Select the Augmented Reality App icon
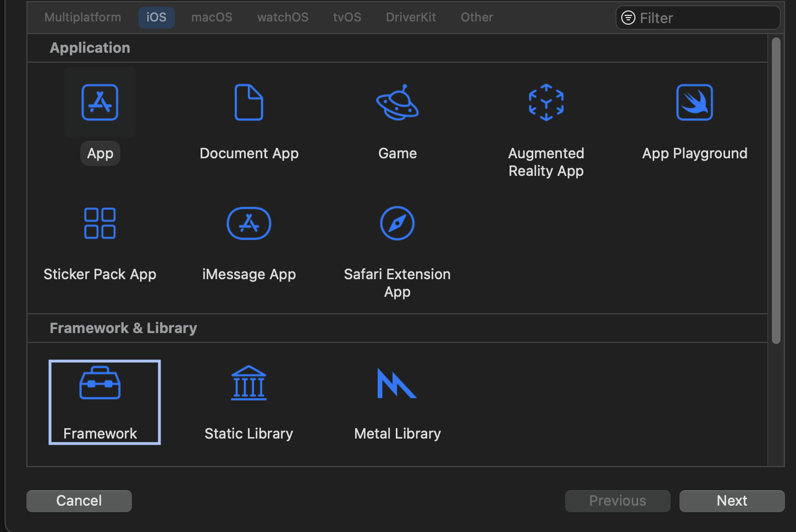The image size is (796, 532). click(x=546, y=102)
